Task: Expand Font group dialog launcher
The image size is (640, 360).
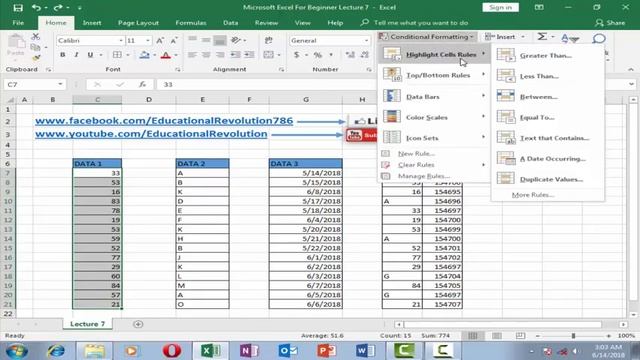Action: coord(178,70)
